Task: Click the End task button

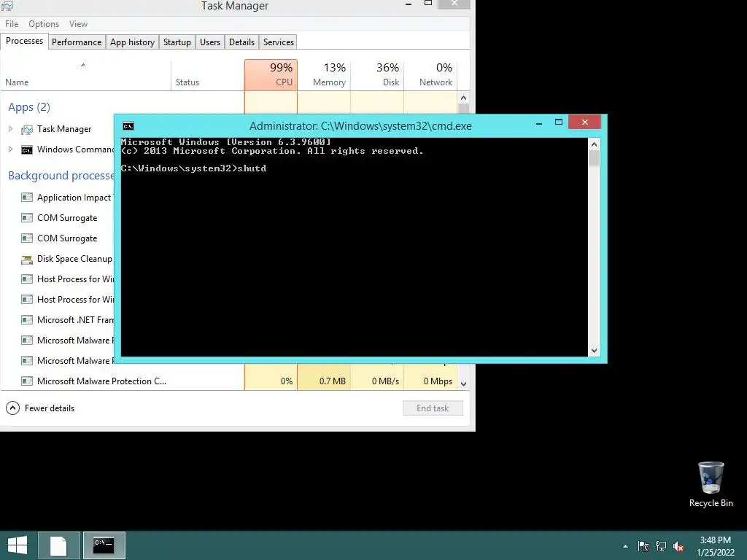Action: coord(433,408)
